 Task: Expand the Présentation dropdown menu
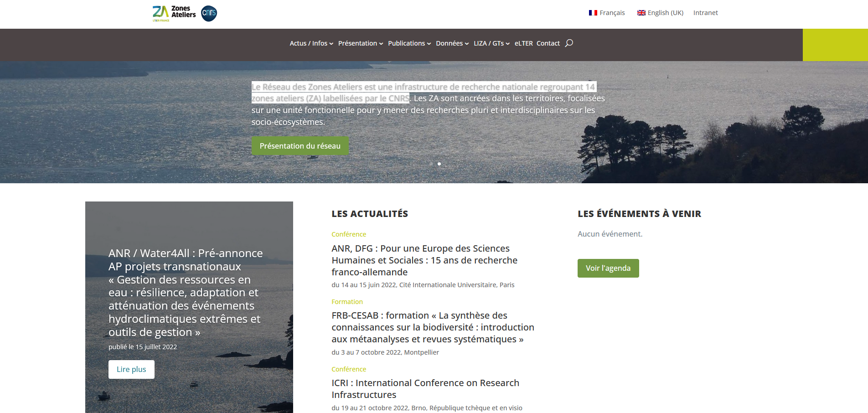tap(360, 43)
